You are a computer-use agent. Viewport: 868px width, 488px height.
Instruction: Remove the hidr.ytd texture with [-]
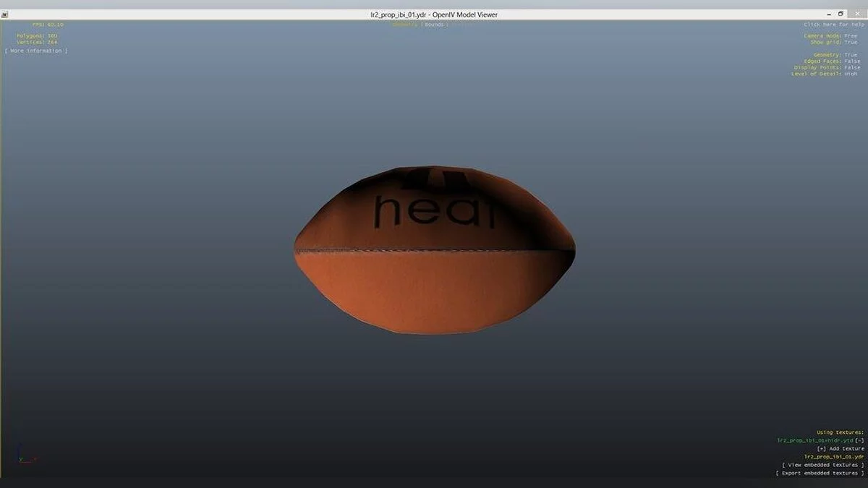click(x=859, y=440)
